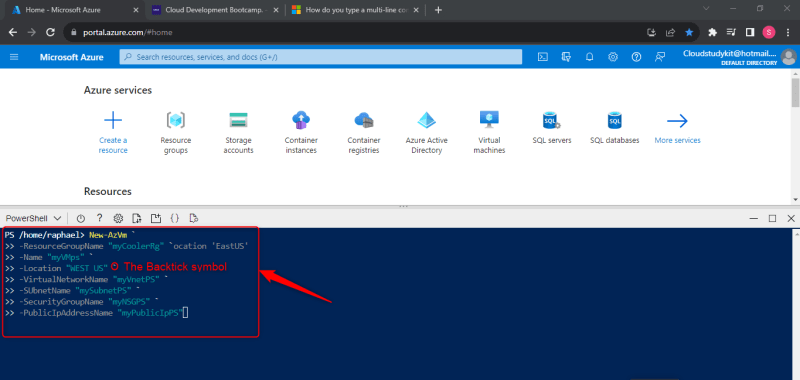
Task: Open a new browser tab with plus
Action: coord(438,10)
